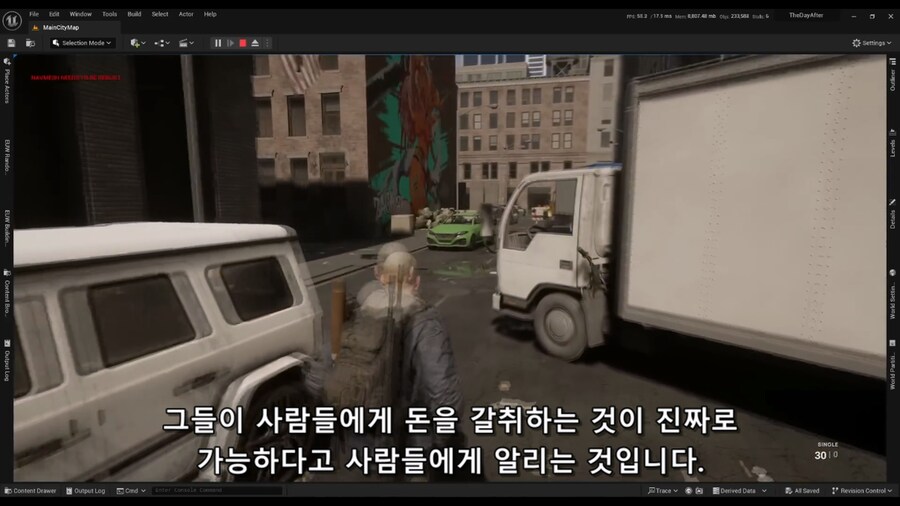Click the red NAVMESH NEEDS TO BE REBUILT warning
Screen dimensions: 900x506
click(x=76, y=77)
